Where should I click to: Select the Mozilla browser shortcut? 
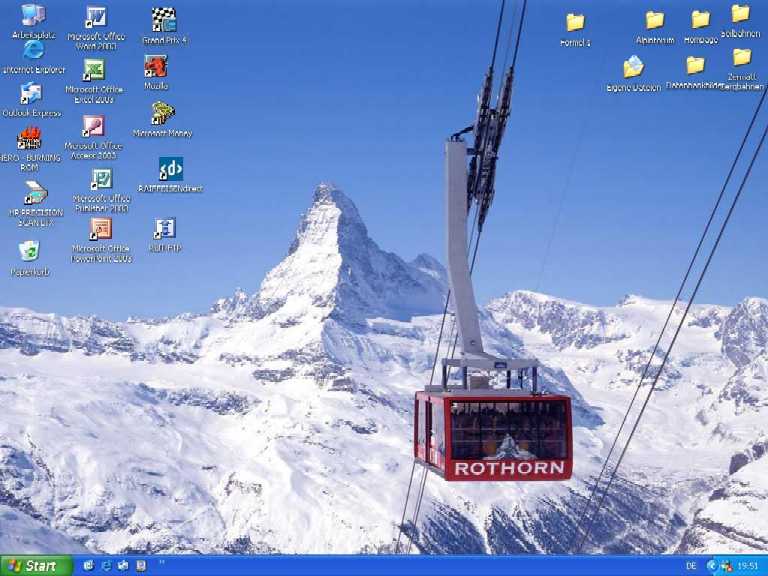pyautogui.click(x=156, y=67)
